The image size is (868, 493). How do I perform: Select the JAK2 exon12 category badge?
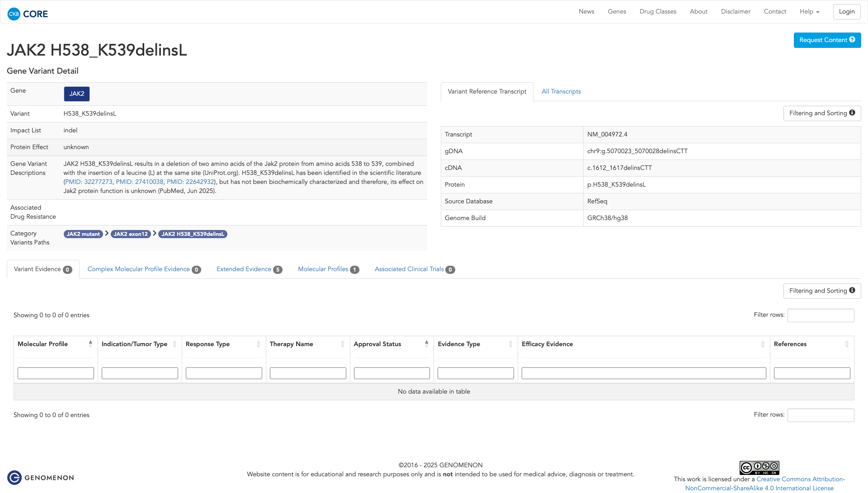pyautogui.click(x=131, y=234)
